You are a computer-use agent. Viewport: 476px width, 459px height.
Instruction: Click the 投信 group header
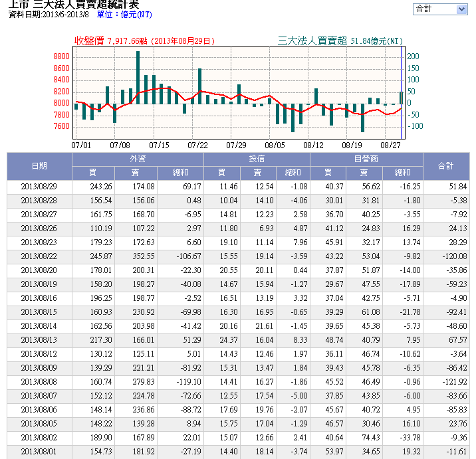click(257, 159)
